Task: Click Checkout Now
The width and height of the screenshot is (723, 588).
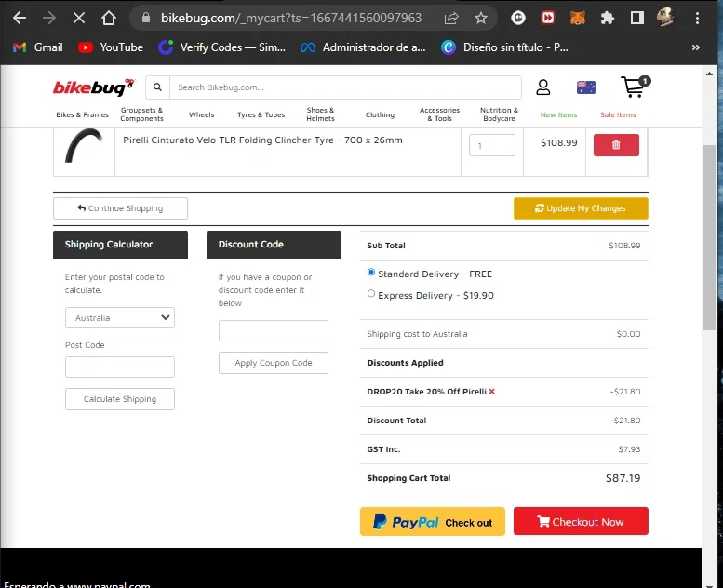Action: 581,522
